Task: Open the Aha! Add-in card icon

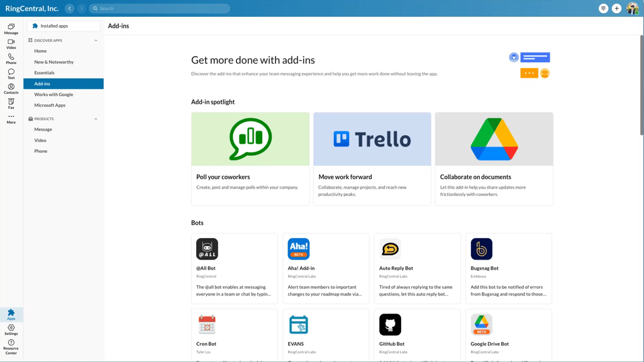Action: tap(299, 249)
